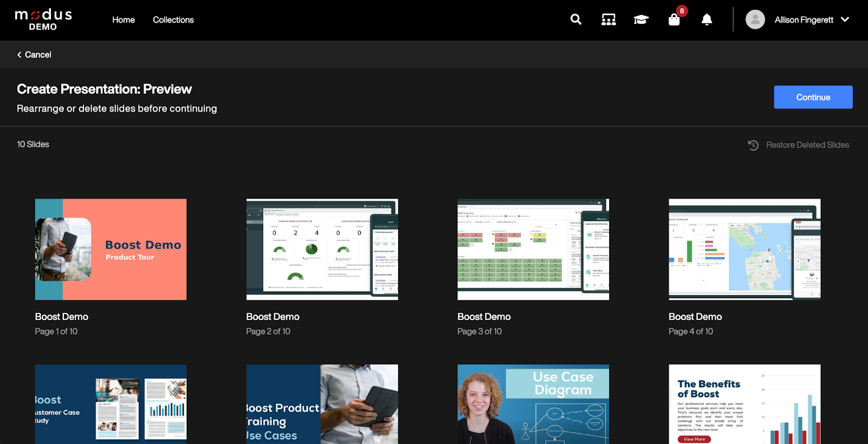Click the Modus Demo logo

point(43,20)
